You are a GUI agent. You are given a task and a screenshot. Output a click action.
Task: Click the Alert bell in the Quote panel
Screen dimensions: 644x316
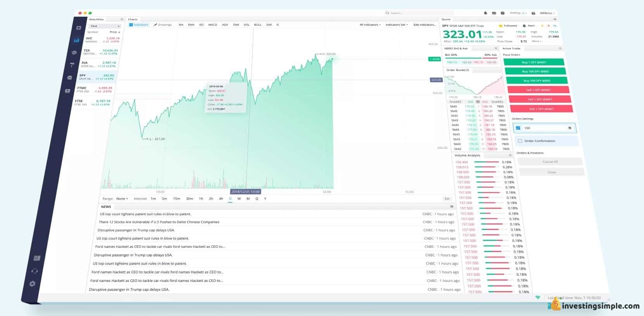coord(524,26)
